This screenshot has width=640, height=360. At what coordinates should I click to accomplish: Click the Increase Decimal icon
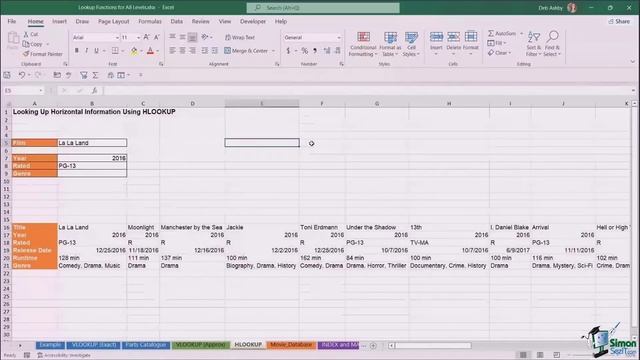[x=327, y=51]
